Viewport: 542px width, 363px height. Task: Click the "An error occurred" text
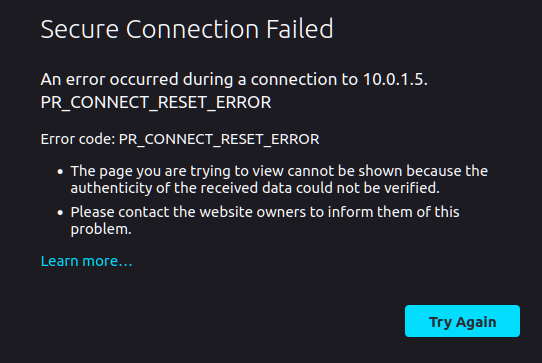click(x=110, y=79)
